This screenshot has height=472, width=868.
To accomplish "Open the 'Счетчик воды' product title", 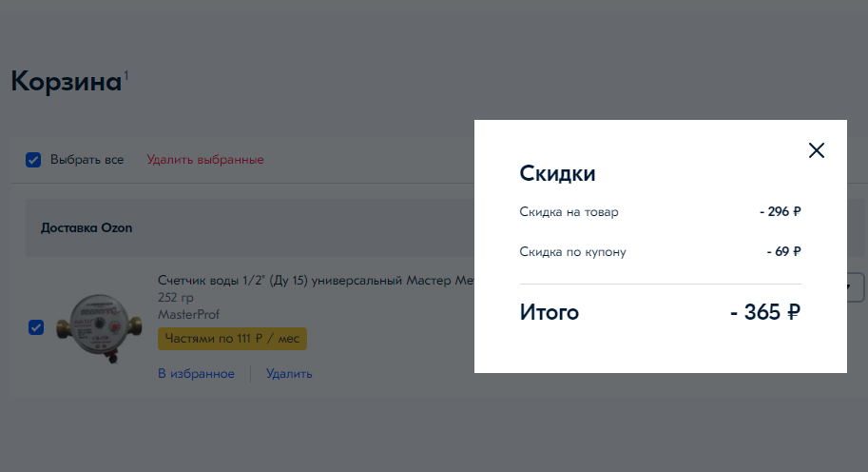I will [x=315, y=281].
